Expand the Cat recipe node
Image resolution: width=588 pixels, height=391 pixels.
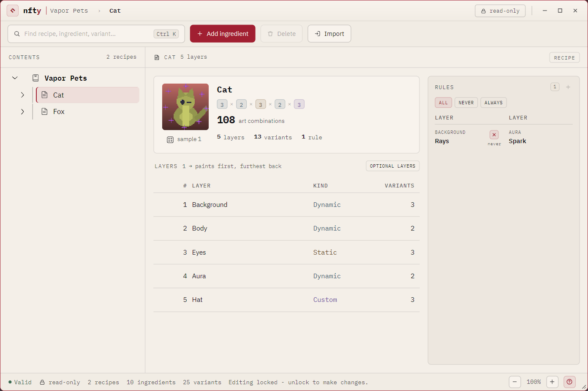[x=22, y=95]
